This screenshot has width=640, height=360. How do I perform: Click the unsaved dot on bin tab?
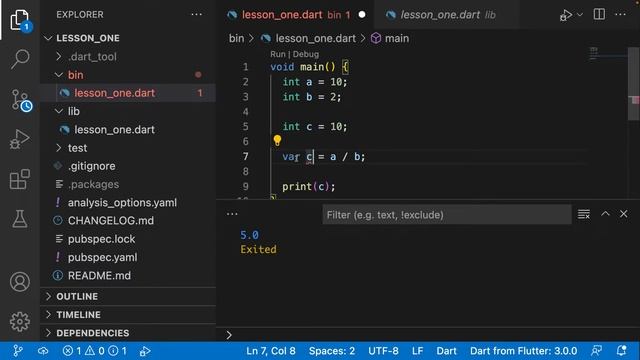tap(362, 15)
